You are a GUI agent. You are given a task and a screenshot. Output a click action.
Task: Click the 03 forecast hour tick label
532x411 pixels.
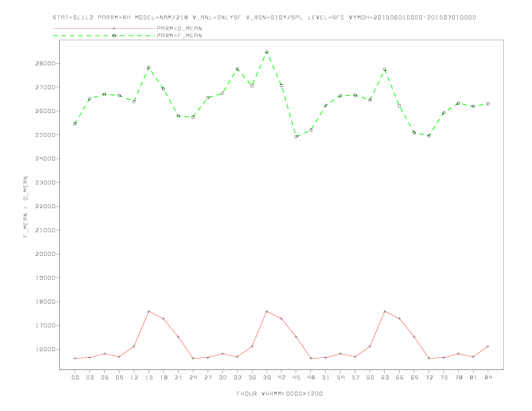pyautogui.click(x=89, y=377)
